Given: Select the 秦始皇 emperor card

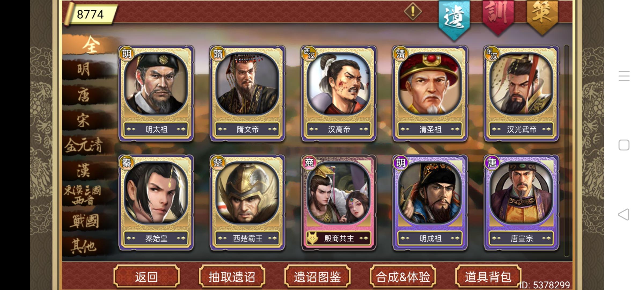Looking at the screenshot, I should [156, 203].
